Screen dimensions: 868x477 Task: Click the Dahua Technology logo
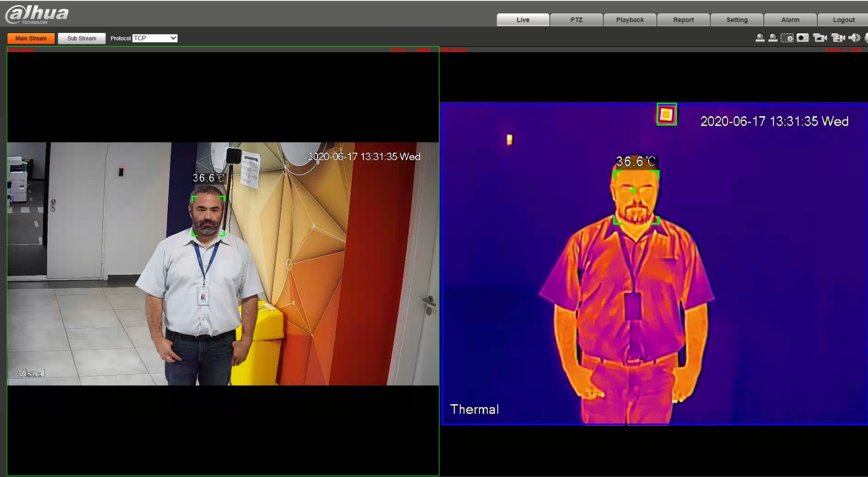pos(37,14)
